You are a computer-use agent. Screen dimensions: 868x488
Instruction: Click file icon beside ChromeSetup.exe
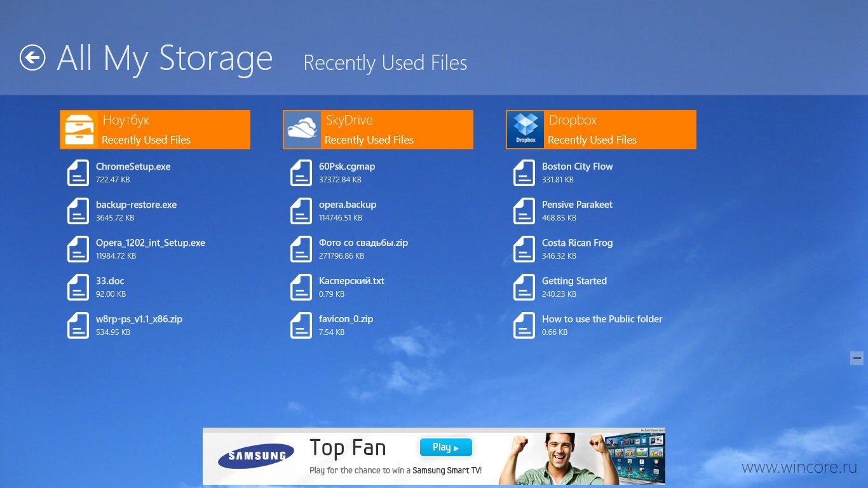(78, 173)
